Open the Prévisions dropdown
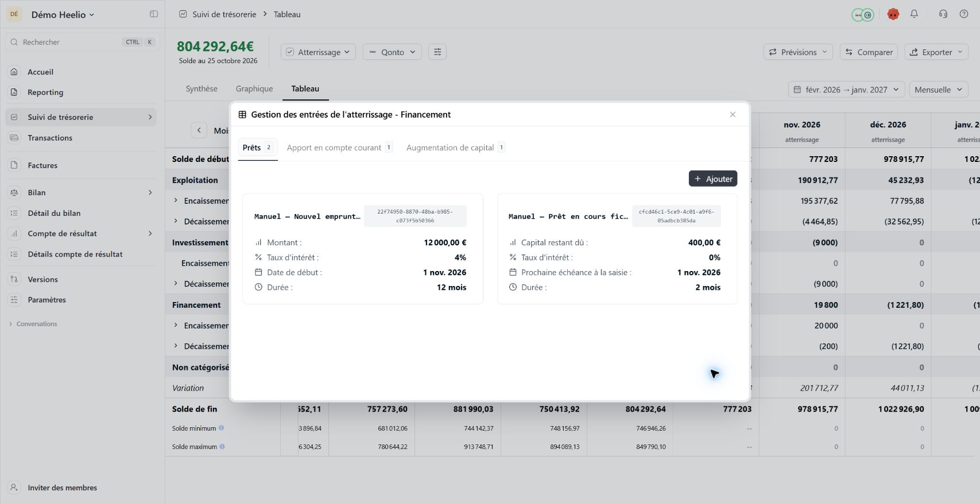 798,52
